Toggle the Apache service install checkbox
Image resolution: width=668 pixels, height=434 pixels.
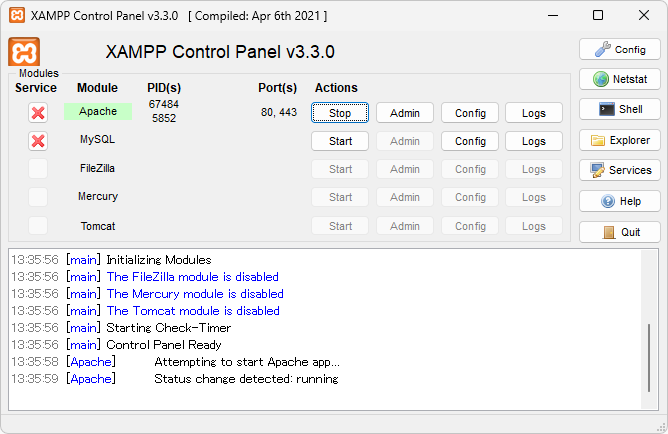pyautogui.click(x=38, y=113)
